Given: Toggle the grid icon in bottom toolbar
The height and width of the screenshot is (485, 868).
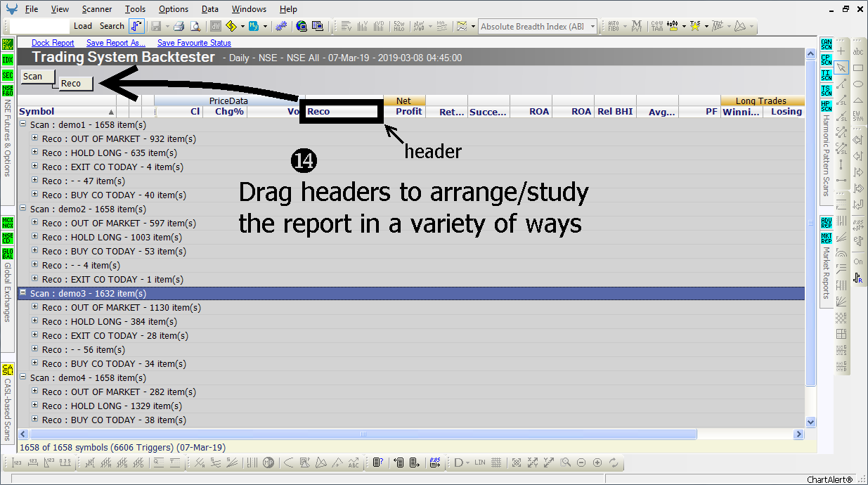Looking at the screenshot, I should pyautogui.click(x=496, y=463).
